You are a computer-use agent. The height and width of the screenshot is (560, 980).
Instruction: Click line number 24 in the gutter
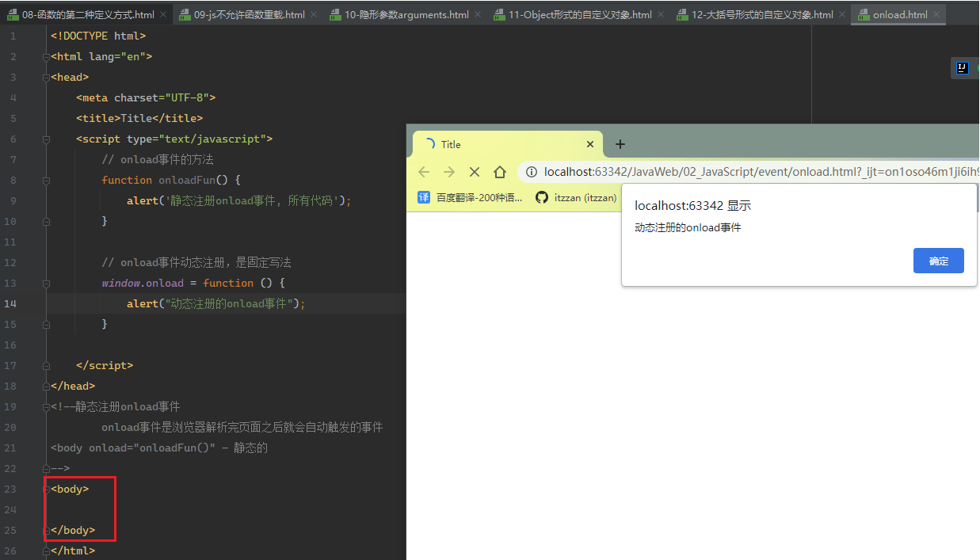[10, 509]
